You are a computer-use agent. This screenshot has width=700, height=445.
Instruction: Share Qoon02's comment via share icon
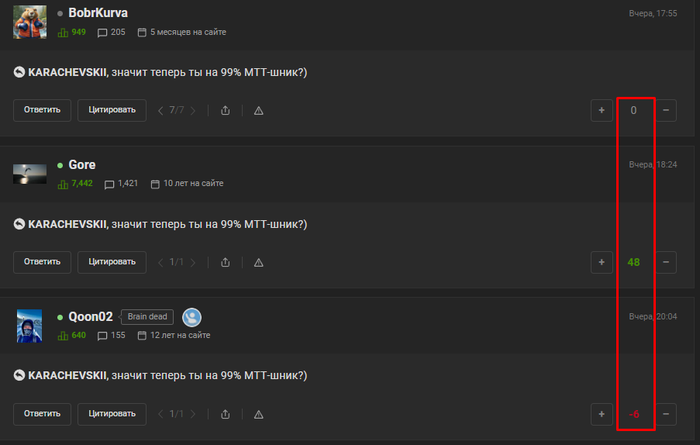pos(225,414)
